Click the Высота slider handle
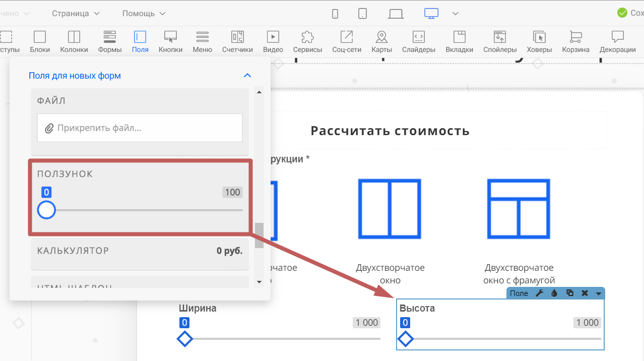Viewport: 644px width, 361px height. tap(406, 339)
